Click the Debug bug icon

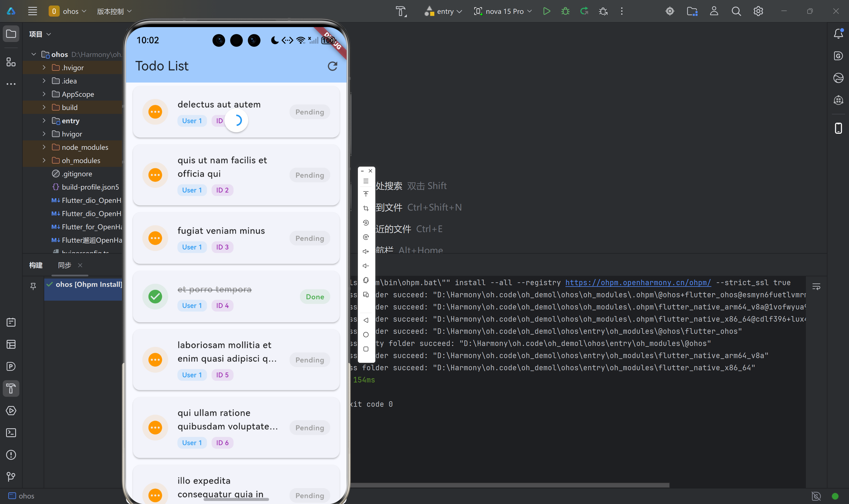[565, 11]
